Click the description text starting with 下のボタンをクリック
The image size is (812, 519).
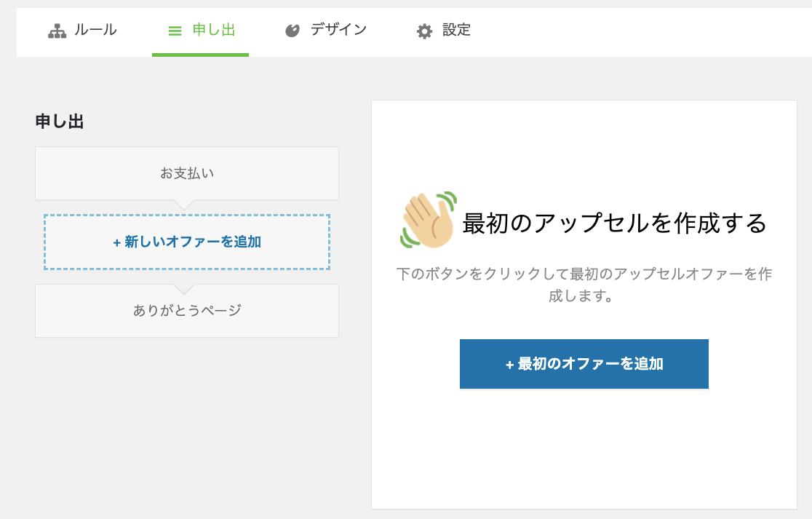click(584, 285)
